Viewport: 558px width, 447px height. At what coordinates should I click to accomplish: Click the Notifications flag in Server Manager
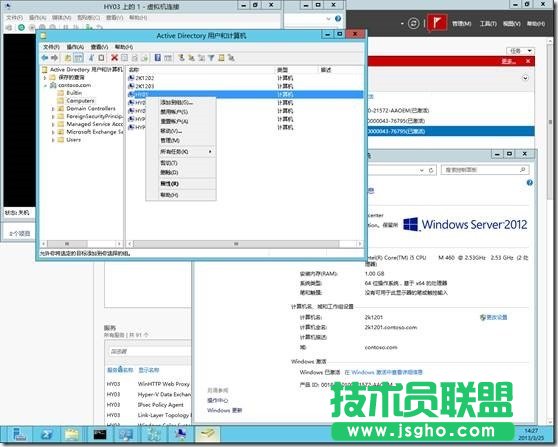(437, 23)
